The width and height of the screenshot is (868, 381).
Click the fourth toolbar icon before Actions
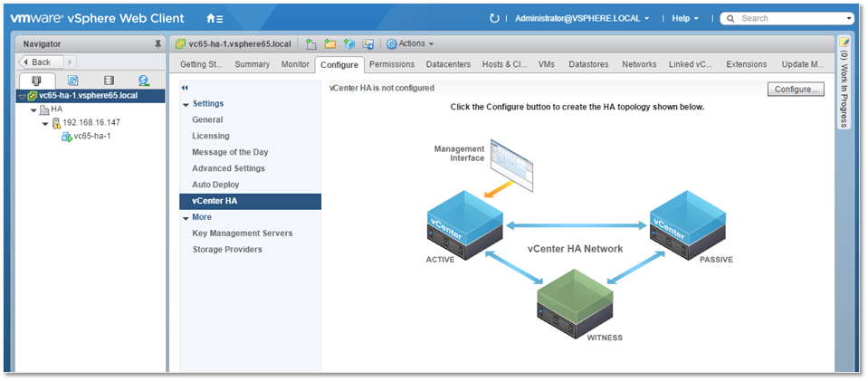pos(367,43)
